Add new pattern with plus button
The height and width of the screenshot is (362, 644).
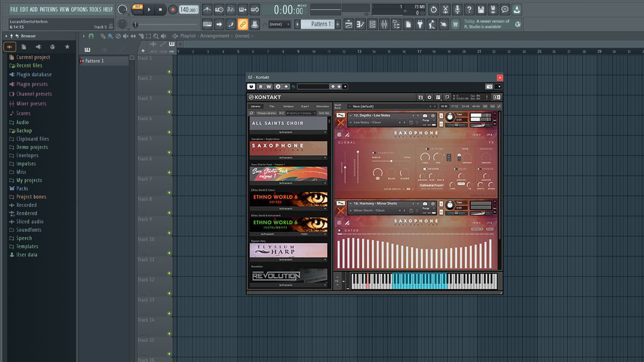(338, 24)
